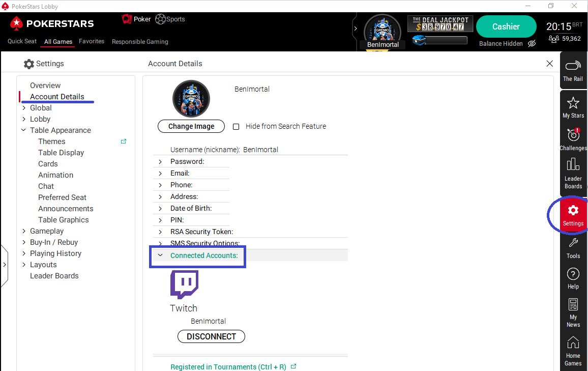This screenshot has height=371, width=588.
Task: Open Chat settings
Action: click(x=46, y=186)
